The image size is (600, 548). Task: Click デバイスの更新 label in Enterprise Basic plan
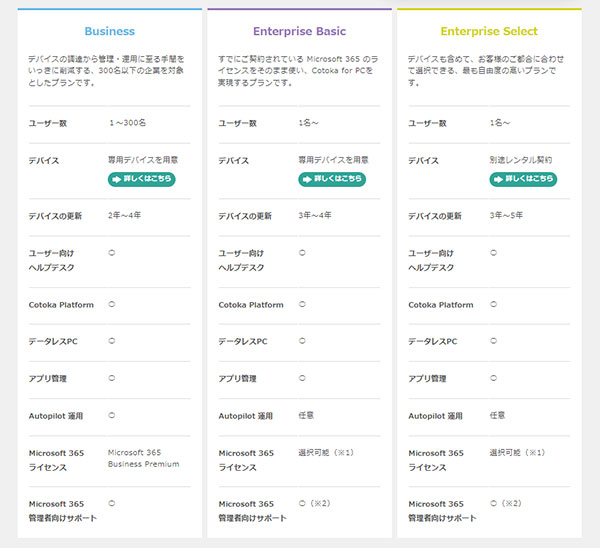point(245,216)
